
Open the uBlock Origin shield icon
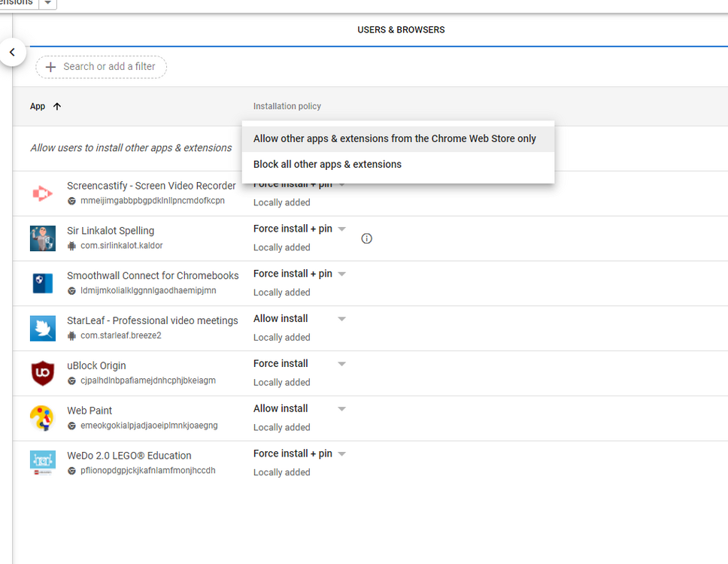pos(43,373)
